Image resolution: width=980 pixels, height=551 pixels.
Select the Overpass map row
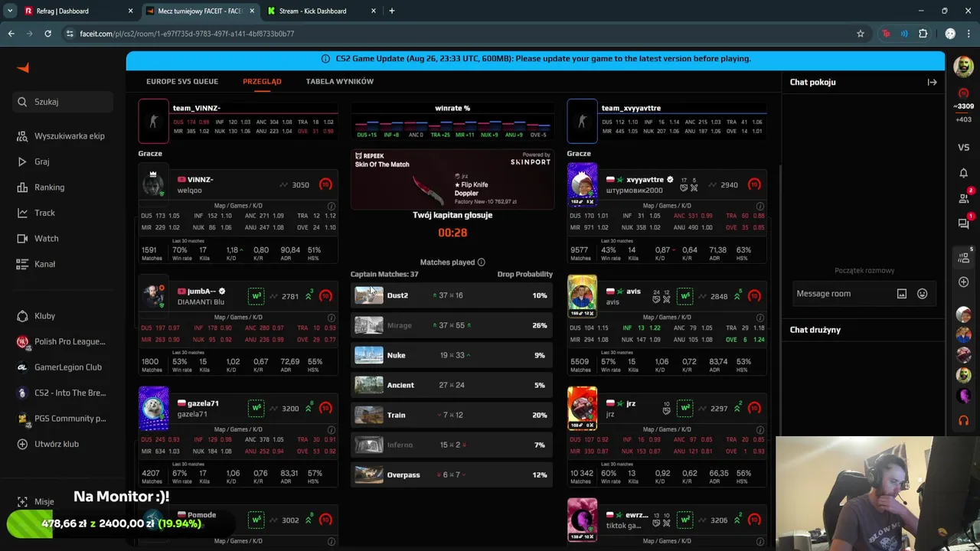452,474
